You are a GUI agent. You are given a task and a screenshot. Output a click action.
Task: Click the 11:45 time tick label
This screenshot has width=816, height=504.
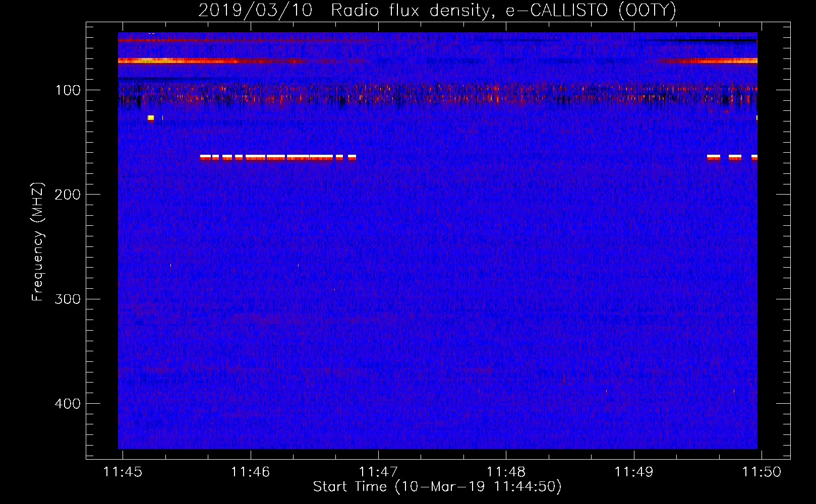(123, 472)
